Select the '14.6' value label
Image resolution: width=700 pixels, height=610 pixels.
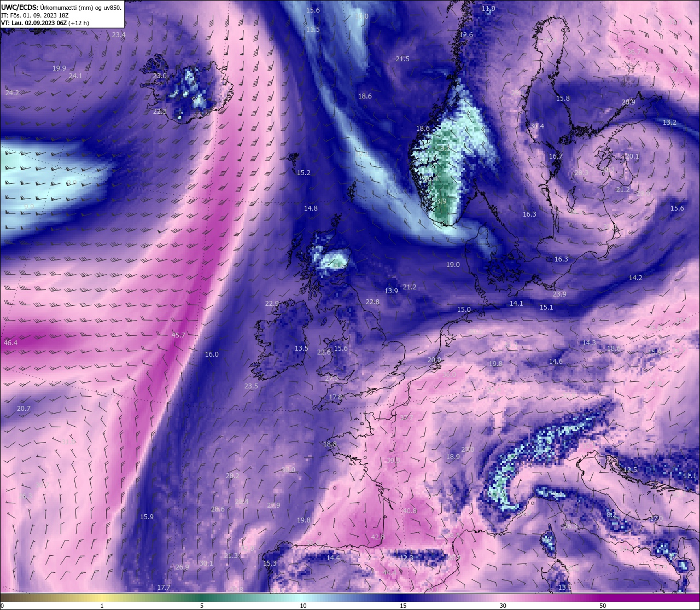tap(556, 362)
